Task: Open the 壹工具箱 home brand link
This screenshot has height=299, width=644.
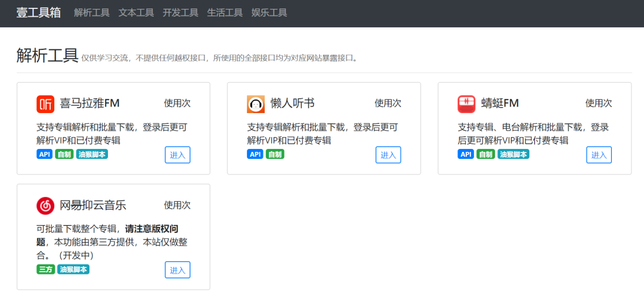Action: (39, 13)
